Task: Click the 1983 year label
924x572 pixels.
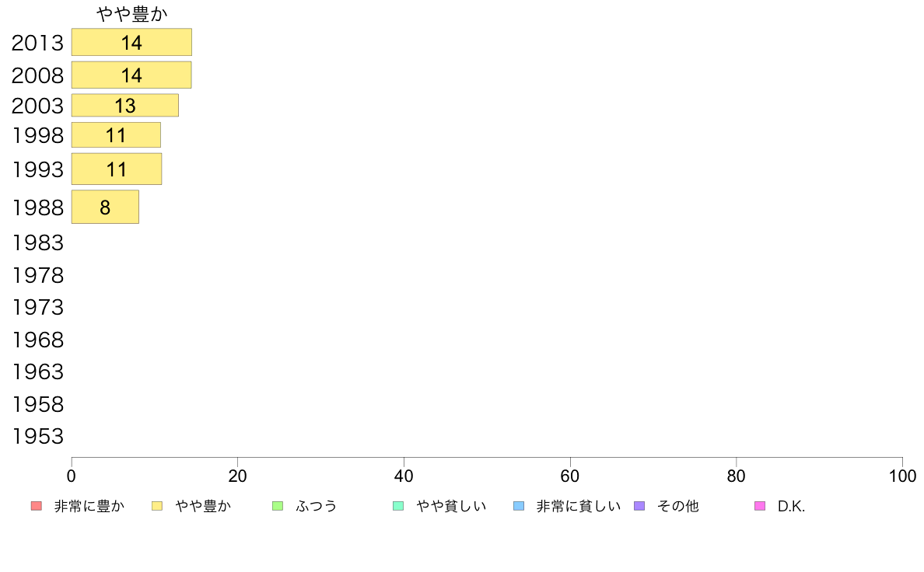Action: tap(37, 242)
